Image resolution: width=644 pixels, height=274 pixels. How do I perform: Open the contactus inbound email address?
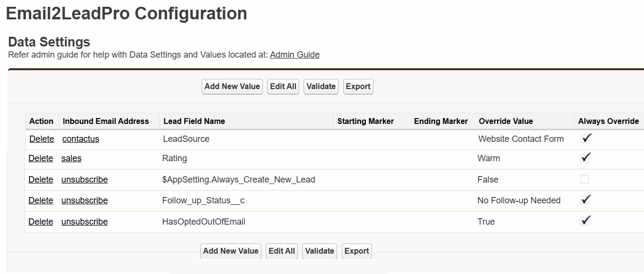click(x=80, y=139)
